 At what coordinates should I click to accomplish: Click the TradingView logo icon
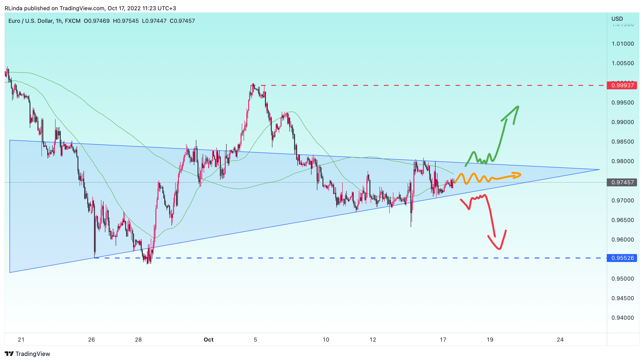coord(9,353)
